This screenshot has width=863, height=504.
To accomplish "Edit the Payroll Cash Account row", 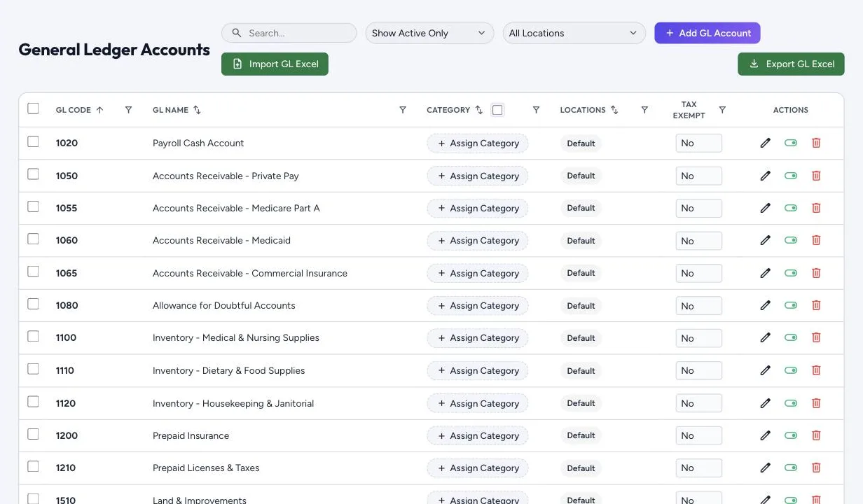I will click(766, 143).
